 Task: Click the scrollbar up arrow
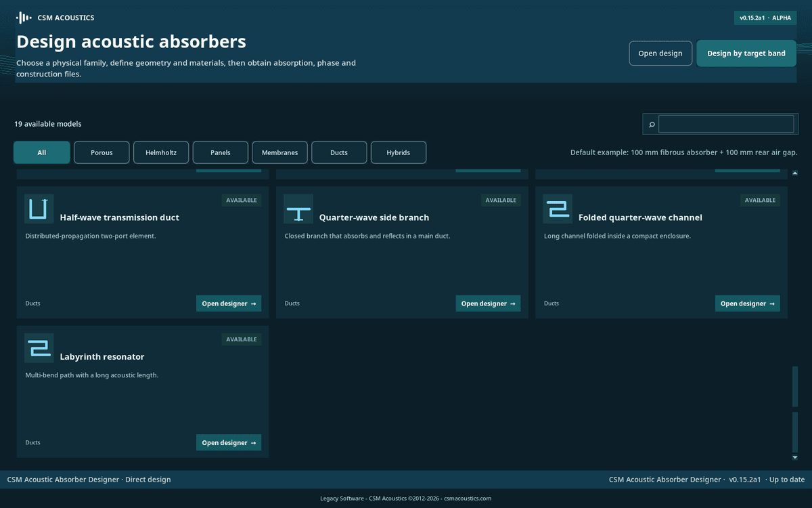click(795, 173)
